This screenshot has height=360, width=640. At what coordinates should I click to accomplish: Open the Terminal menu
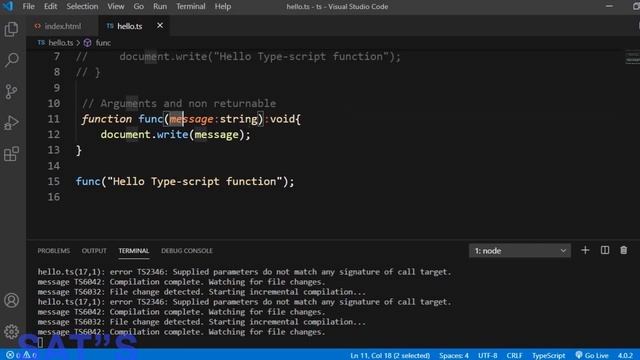pyautogui.click(x=191, y=7)
